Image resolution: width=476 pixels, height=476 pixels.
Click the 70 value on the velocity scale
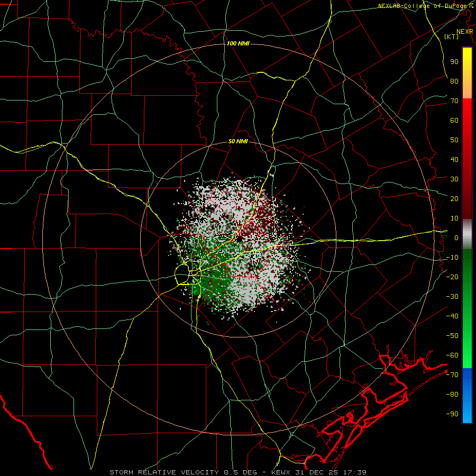454,101
